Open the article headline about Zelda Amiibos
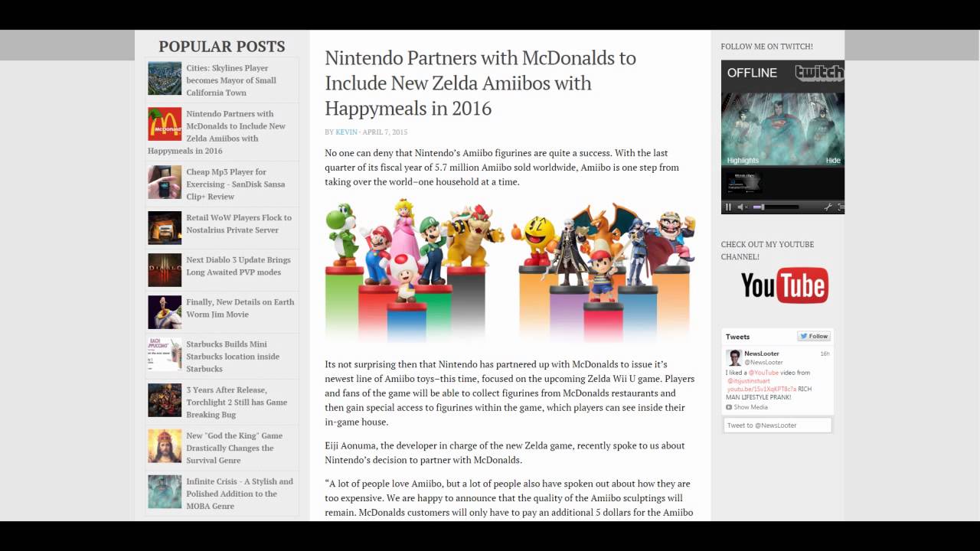The width and height of the screenshot is (980, 551). (x=480, y=83)
